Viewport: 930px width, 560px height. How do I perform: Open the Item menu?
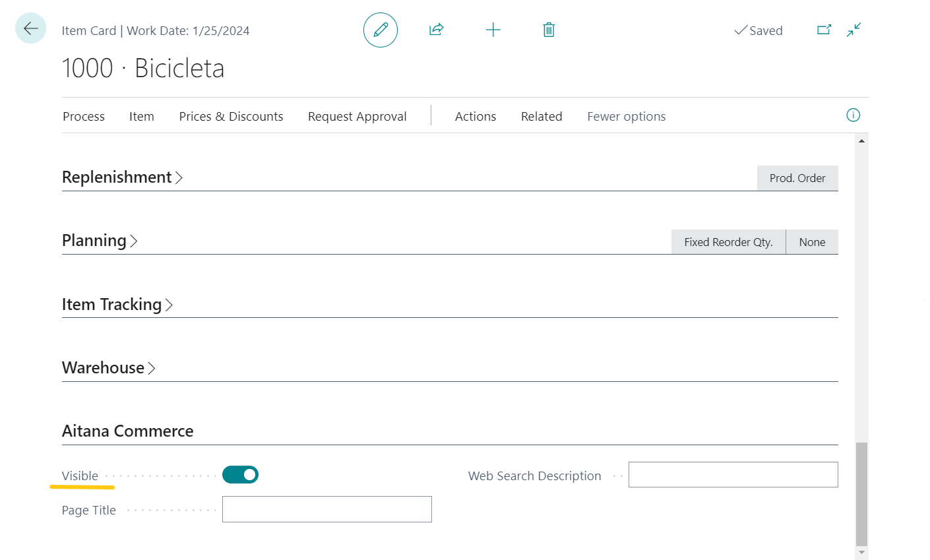(x=142, y=117)
